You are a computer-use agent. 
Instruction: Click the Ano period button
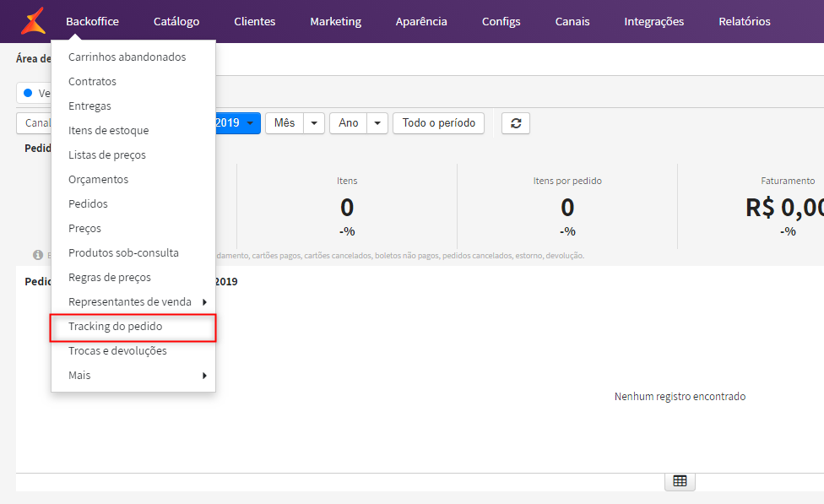point(349,123)
